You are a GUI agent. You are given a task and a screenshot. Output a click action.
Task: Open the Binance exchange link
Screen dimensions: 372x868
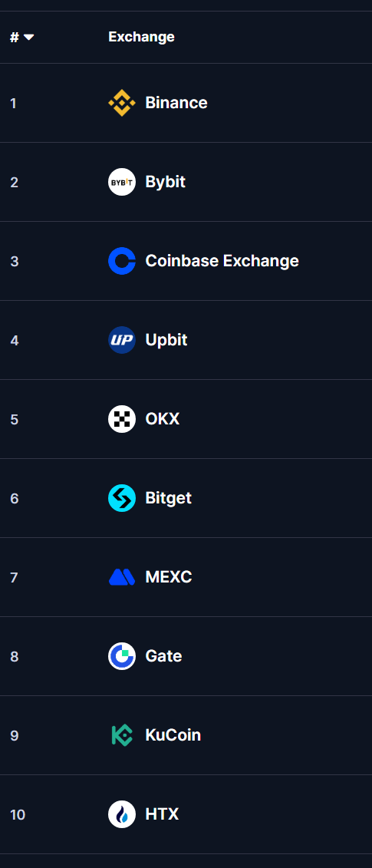click(x=176, y=103)
